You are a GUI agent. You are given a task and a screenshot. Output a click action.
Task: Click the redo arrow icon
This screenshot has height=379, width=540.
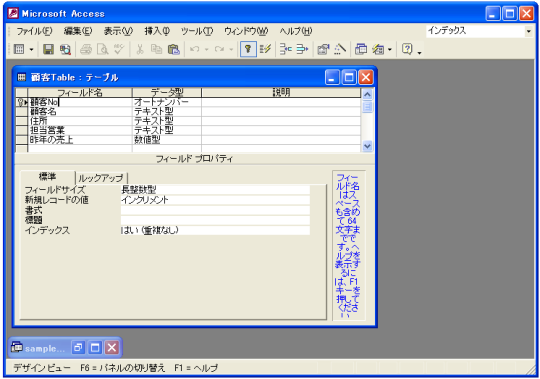click(219, 50)
